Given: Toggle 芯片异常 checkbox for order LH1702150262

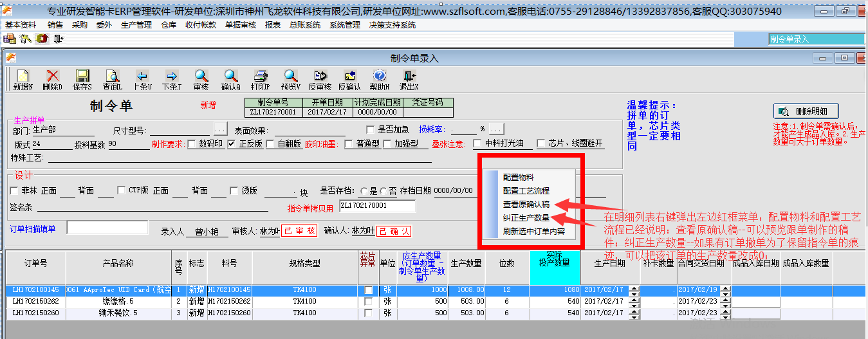Looking at the screenshot, I should pos(369,302).
